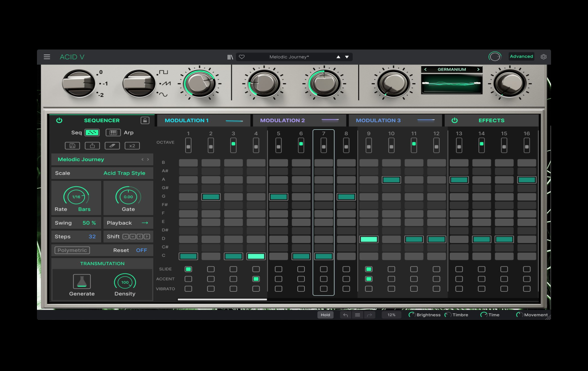Change Rate unit Bars
Image resolution: width=588 pixels, height=371 pixels.
84,209
